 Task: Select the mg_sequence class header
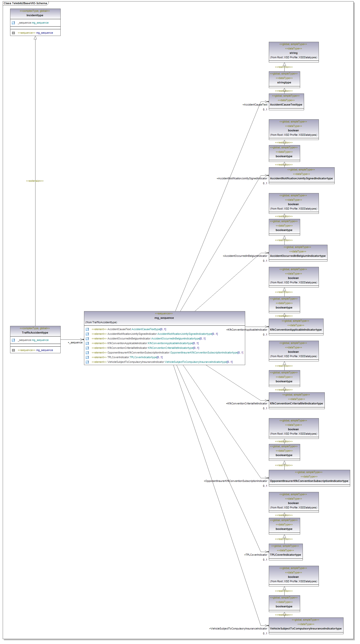[x=164, y=318]
